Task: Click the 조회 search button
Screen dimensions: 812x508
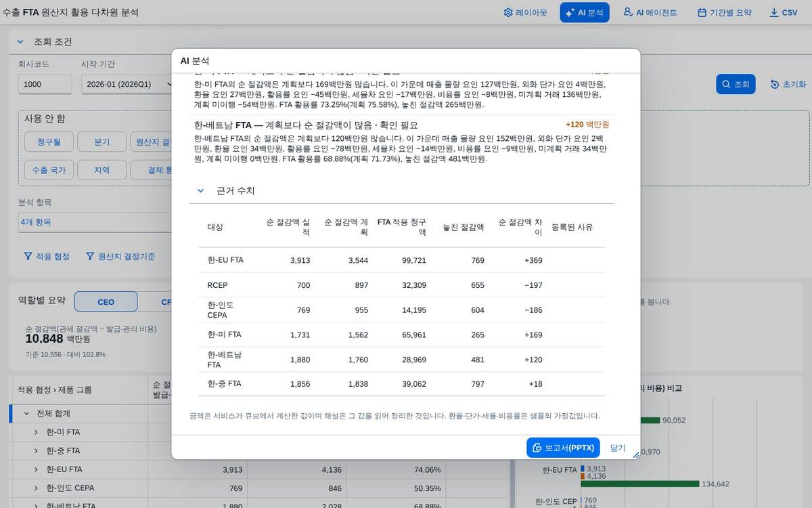Action: point(736,84)
